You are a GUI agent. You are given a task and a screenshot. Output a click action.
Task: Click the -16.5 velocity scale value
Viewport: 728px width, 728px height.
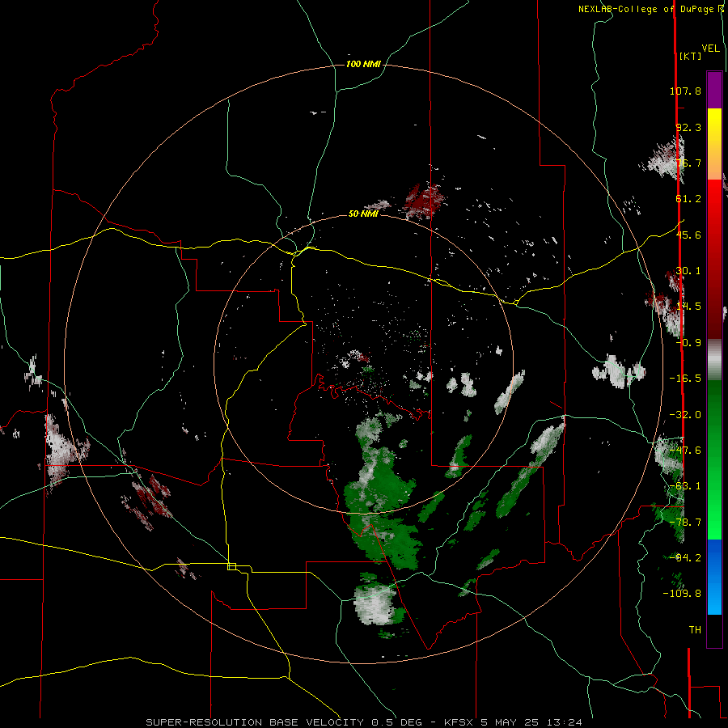pos(685,379)
